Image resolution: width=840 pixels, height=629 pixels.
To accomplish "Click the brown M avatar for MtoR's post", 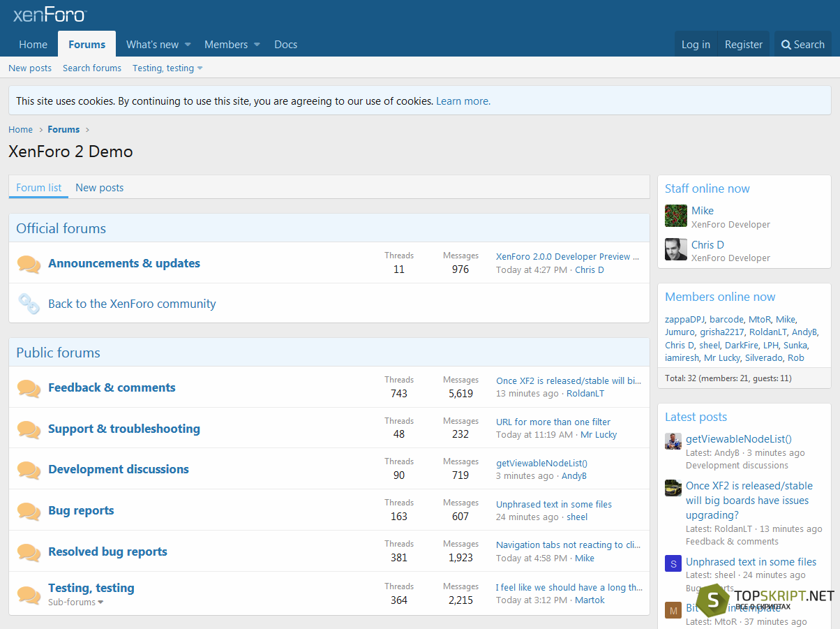I will pyautogui.click(x=673, y=610).
